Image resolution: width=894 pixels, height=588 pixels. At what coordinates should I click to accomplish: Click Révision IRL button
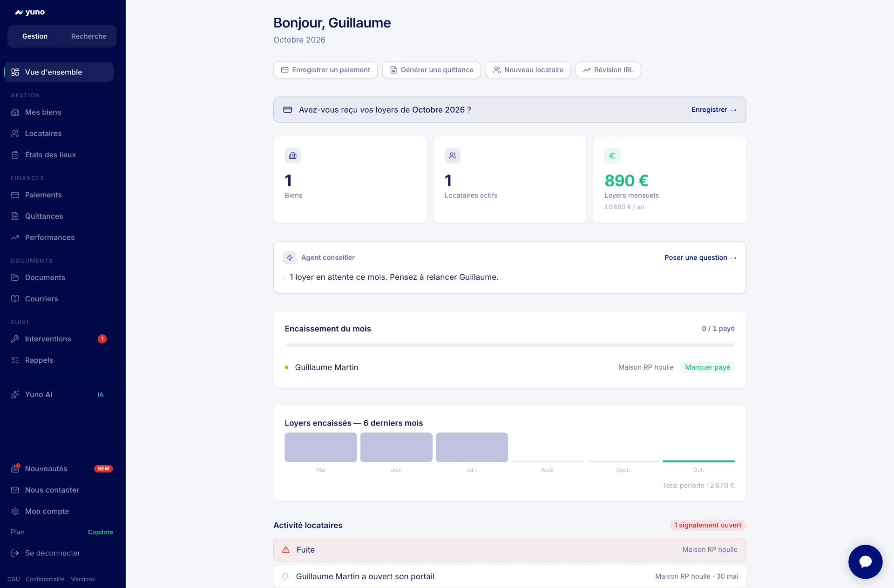point(608,70)
